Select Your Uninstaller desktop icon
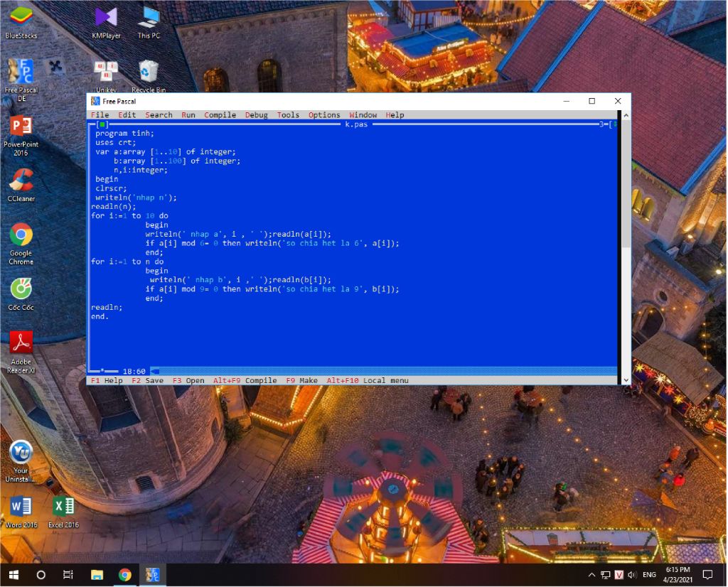The image size is (728, 587). point(21,461)
